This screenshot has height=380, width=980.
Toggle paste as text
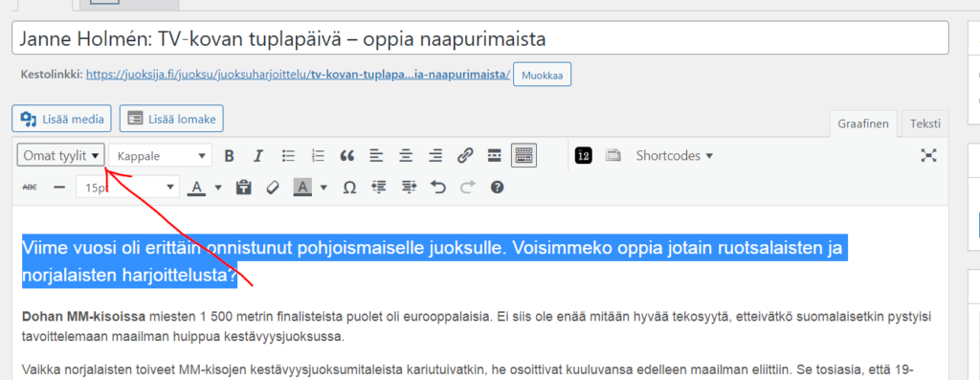click(x=243, y=187)
